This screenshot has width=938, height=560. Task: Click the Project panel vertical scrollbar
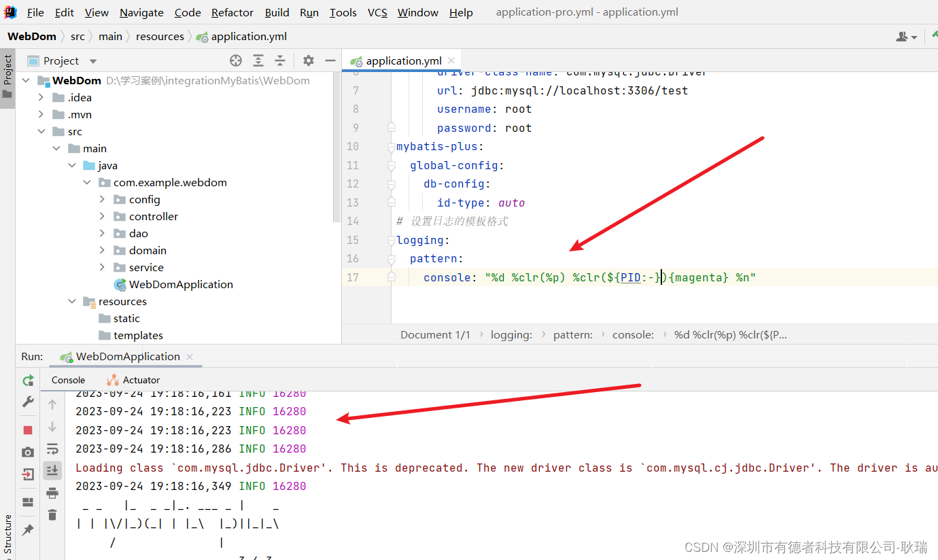337,146
